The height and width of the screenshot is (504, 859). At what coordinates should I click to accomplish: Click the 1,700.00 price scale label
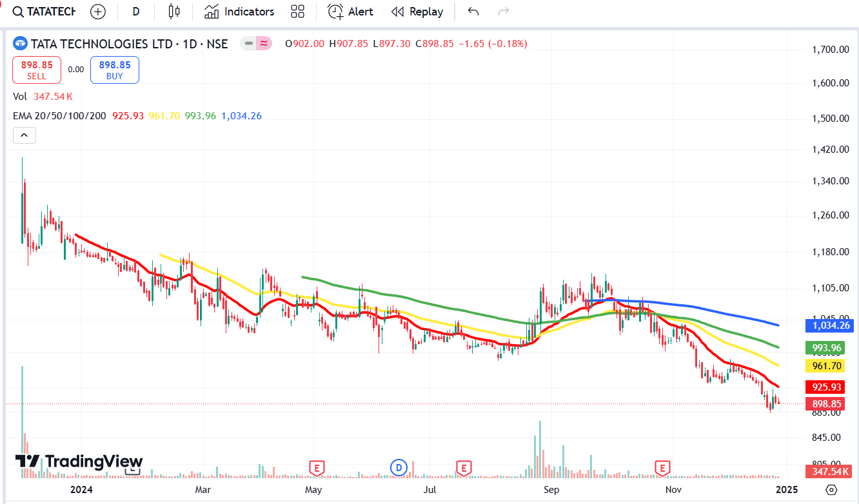pos(829,50)
